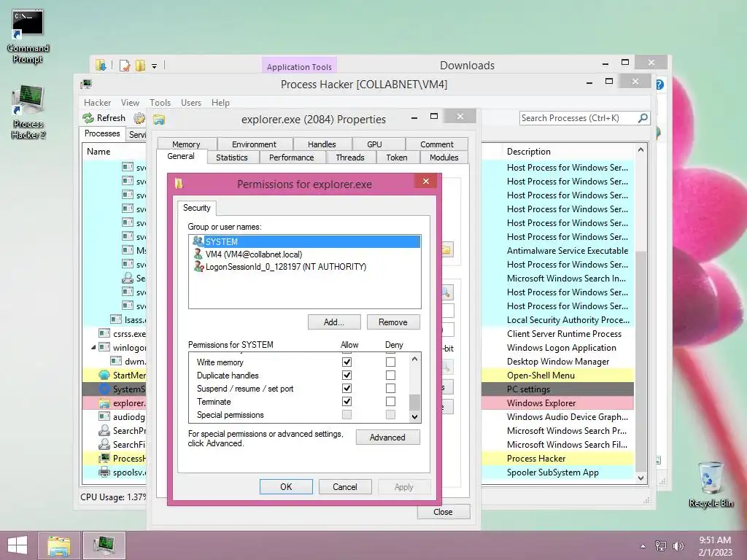Click the Add... button
This screenshot has height=560, width=747.
pos(334,322)
